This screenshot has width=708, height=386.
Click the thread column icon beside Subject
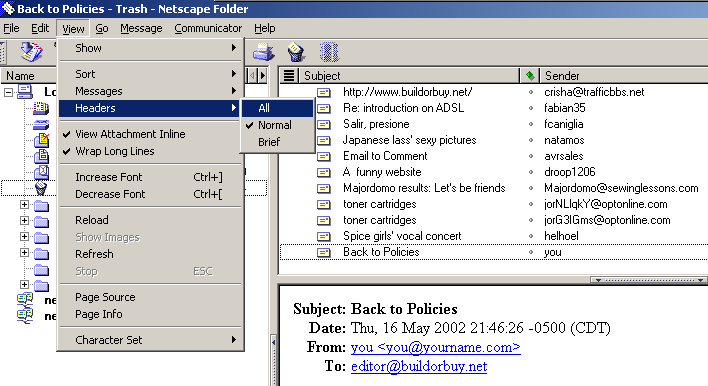click(289, 75)
